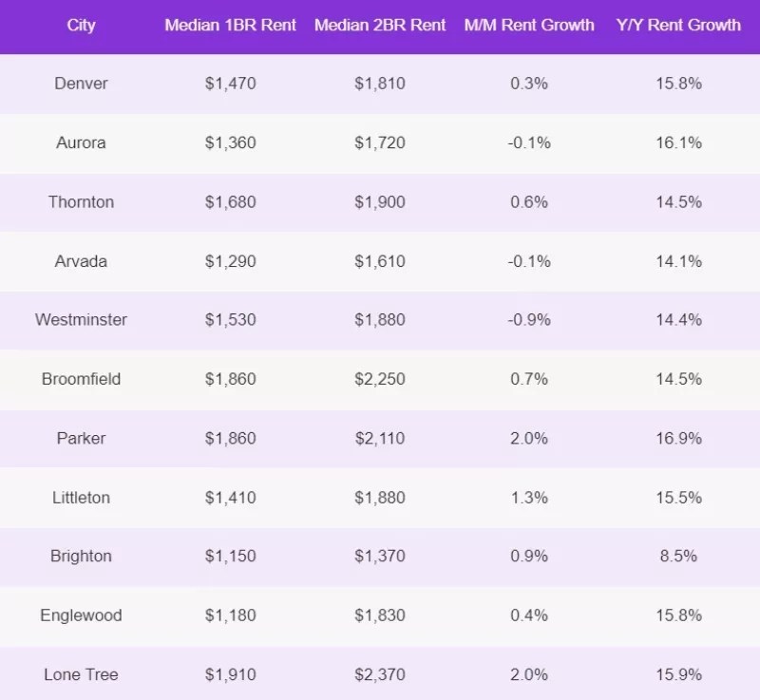Click the Englewood city name
This screenshot has width=760, height=700.
[x=82, y=615]
